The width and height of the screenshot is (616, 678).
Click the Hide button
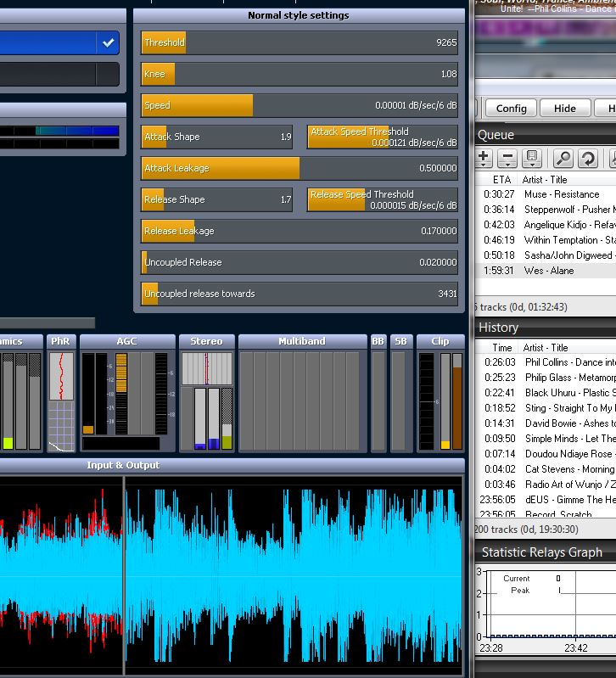pos(565,108)
